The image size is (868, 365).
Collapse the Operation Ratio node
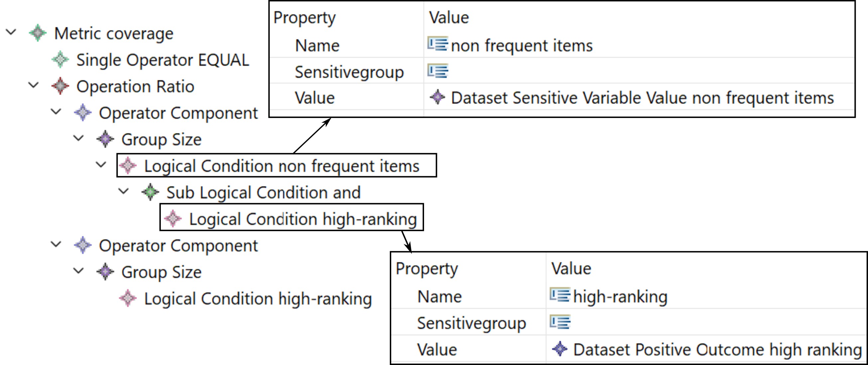[33, 85]
